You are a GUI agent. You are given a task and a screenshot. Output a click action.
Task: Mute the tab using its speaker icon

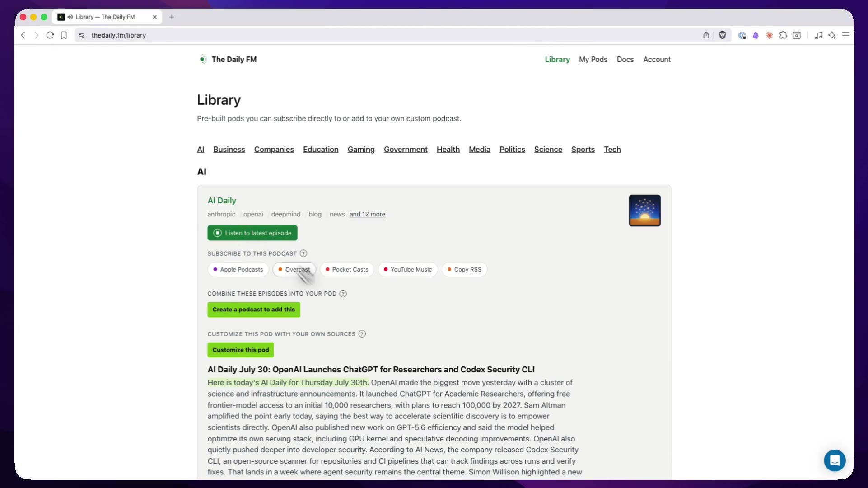70,17
